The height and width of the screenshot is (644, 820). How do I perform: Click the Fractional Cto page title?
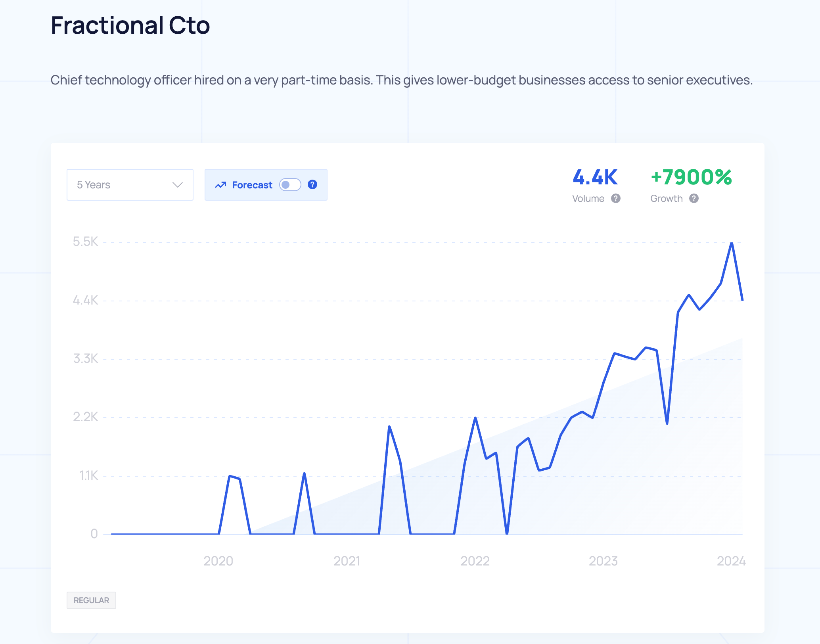[130, 25]
